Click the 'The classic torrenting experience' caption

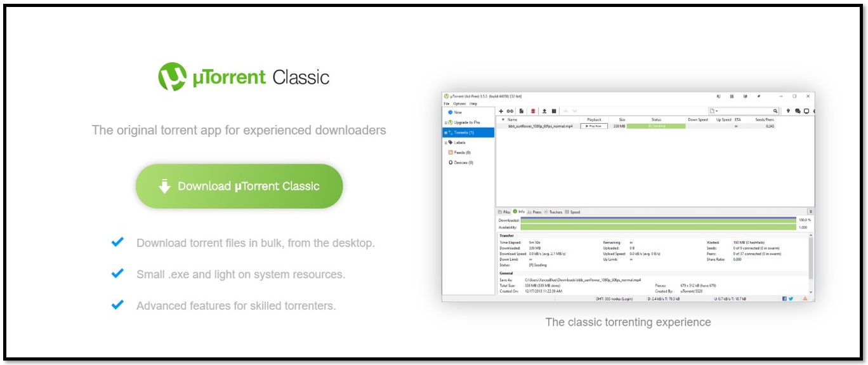click(628, 322)
